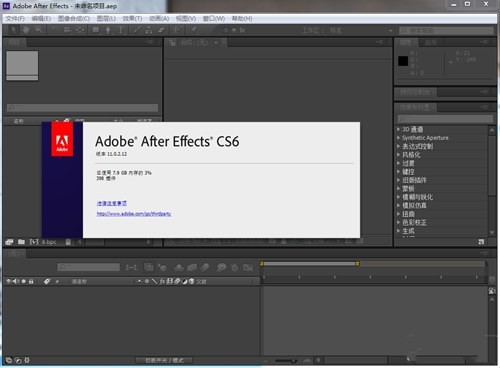Click the interpret footage icon in Project panel

pos(9,242)
